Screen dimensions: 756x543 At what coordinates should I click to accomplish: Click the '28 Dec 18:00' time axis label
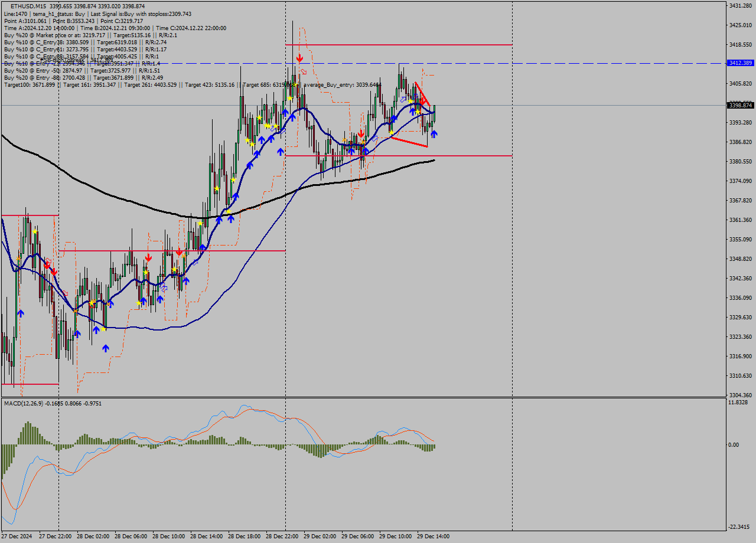pos(245,537)
